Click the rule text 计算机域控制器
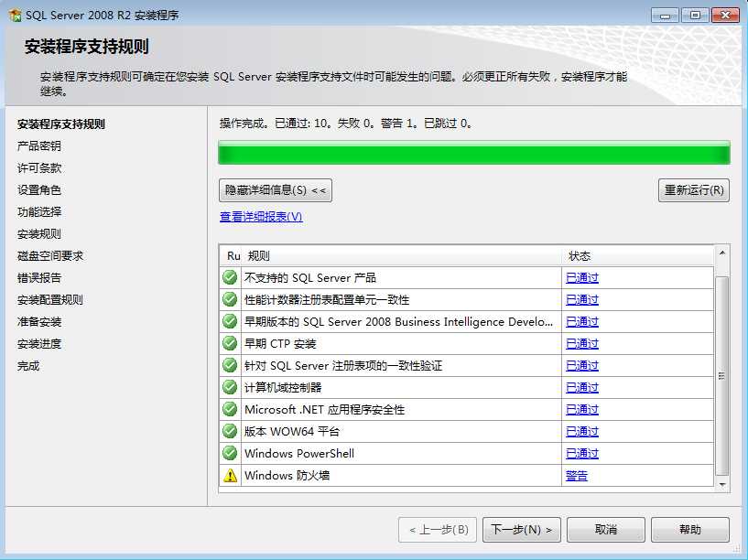Image resolution: width=748 pixels, height=560 pixels. (x=283, y=387)
